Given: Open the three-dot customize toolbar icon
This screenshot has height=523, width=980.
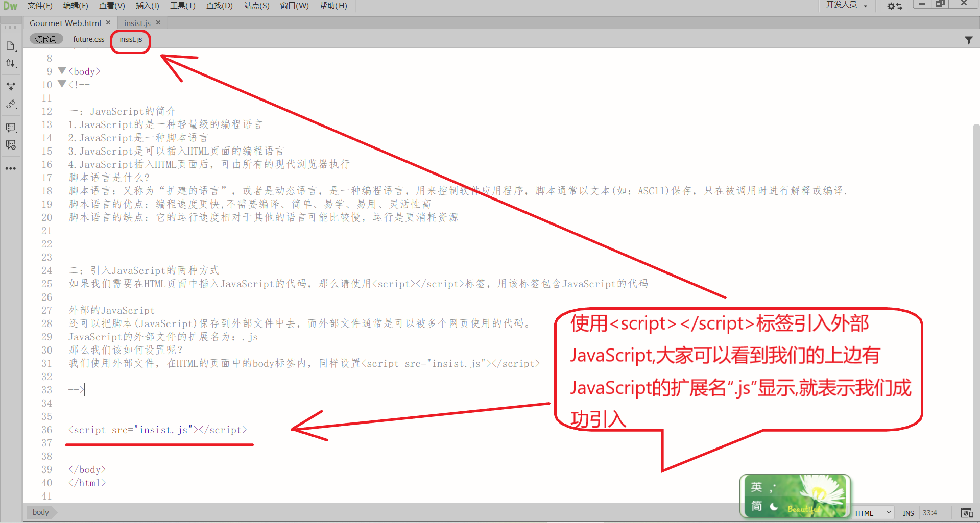Looking at the screenshot, I should pos(11,168).
